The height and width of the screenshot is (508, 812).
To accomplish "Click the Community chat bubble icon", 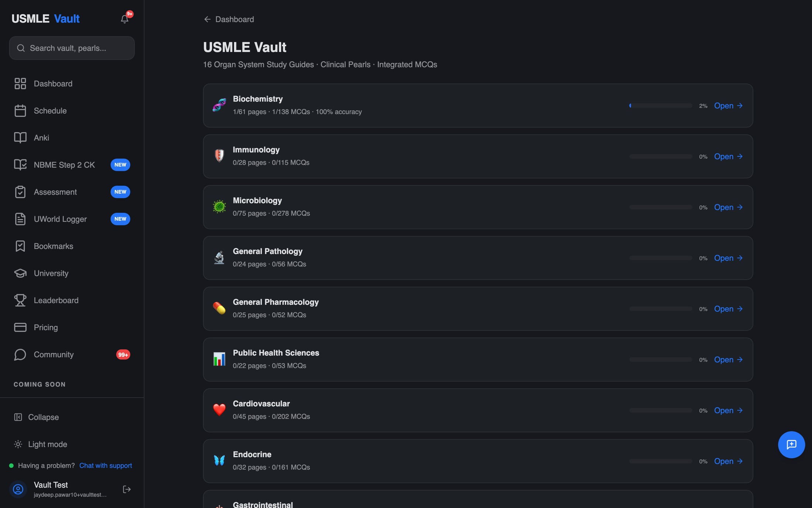I will click(20, 355).
